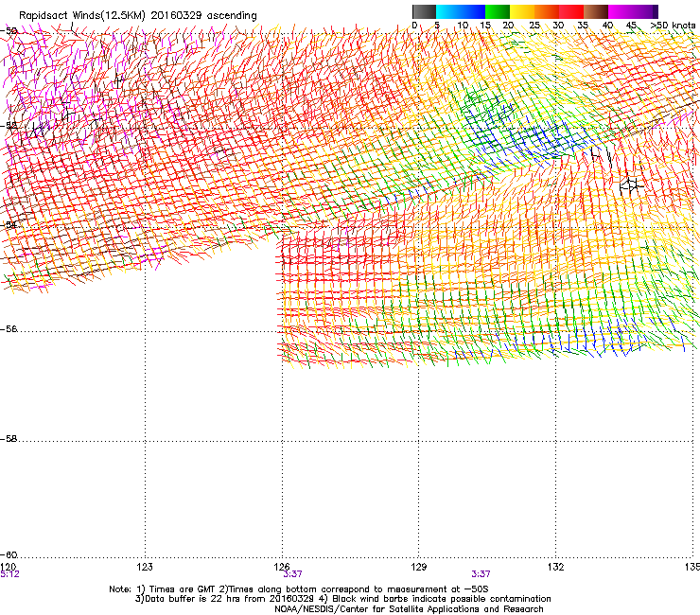Click the cyan-blue 5-15 knots color band
The width and height of the screenshot is (700, 615).
461,11
